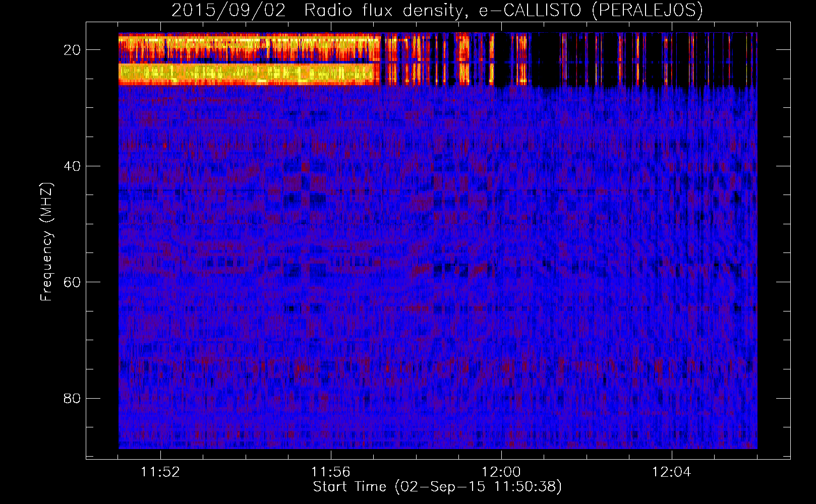The height and width of the screenshot is (504, 816).
Task: Click the 12:00 time tick label
Action: [x=501, y=472]
